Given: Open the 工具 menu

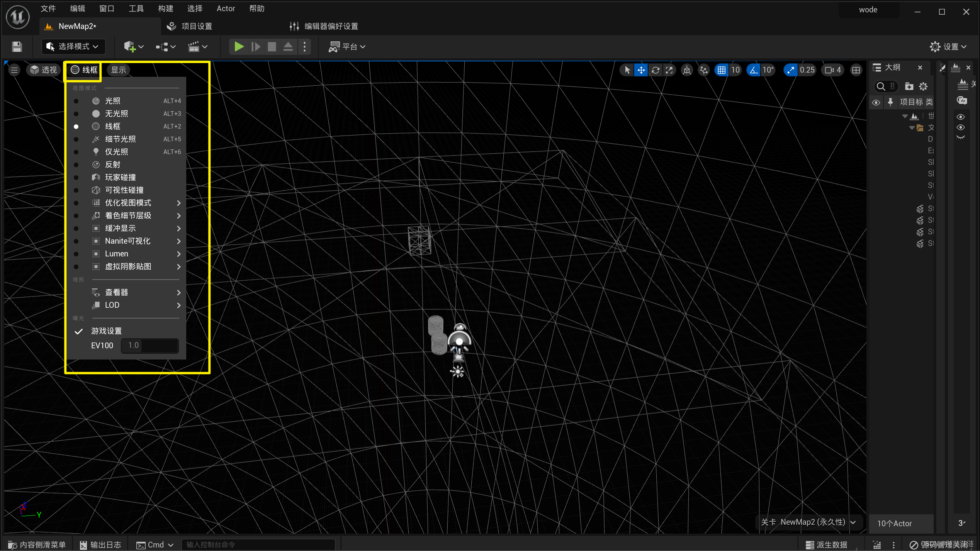Looking at the screenshot, I should pyautogui.click(x=136, y=8).
